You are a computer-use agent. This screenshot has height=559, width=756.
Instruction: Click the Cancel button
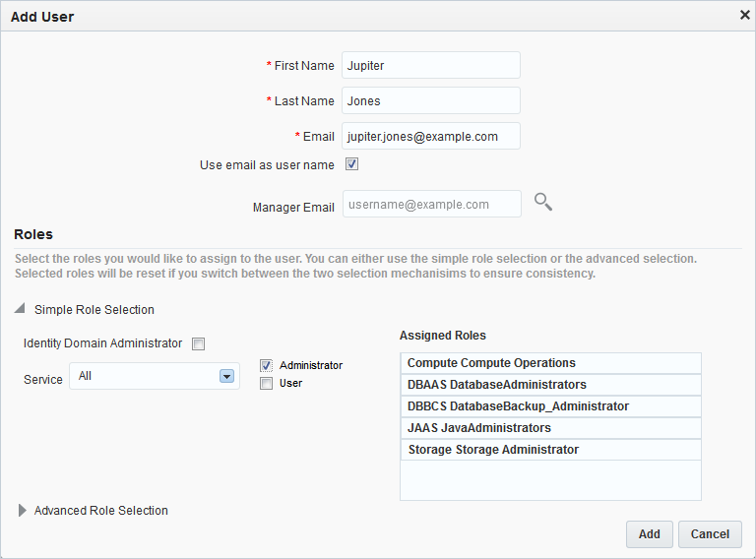pos(710,534)
